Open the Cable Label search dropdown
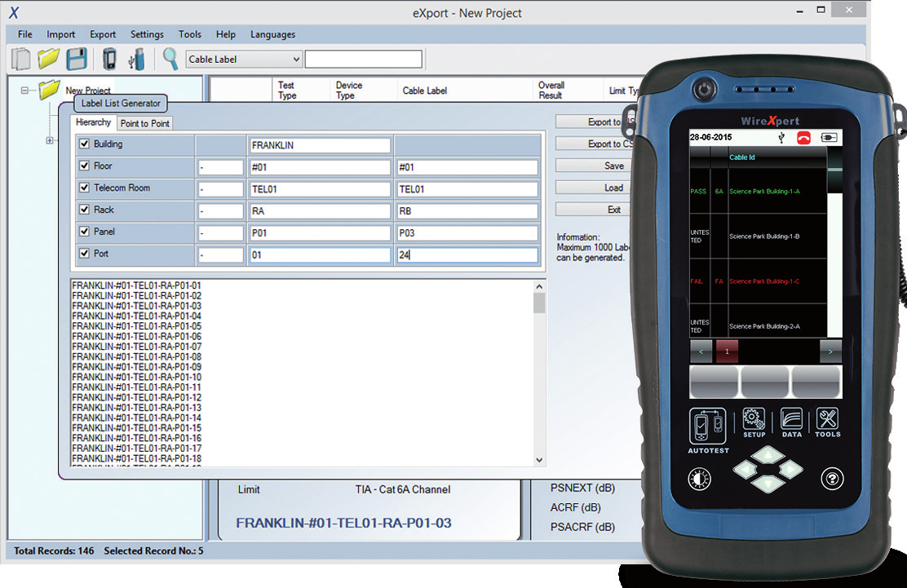This screenshot has width=907, height=588. click(244, 59)
